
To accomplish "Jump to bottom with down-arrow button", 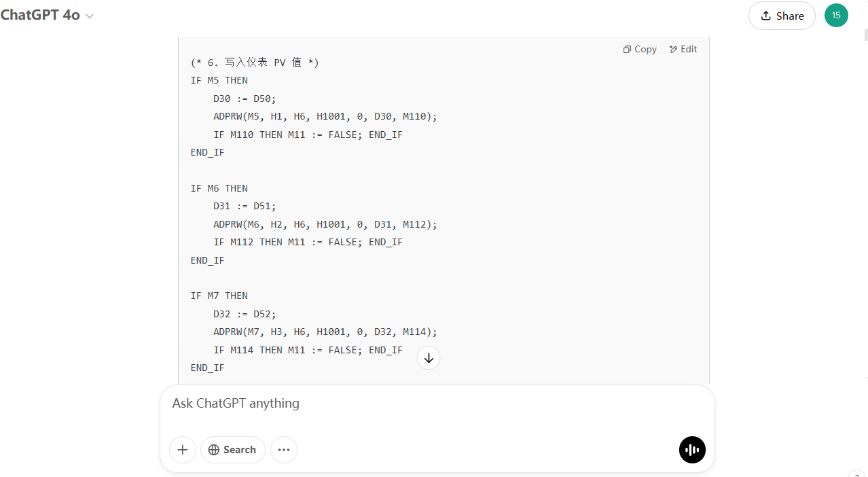I will [429, 358].
